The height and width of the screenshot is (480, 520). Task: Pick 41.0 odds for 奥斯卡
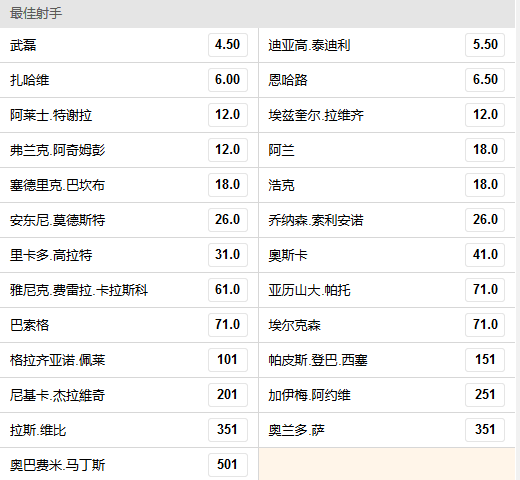(485, 255)
